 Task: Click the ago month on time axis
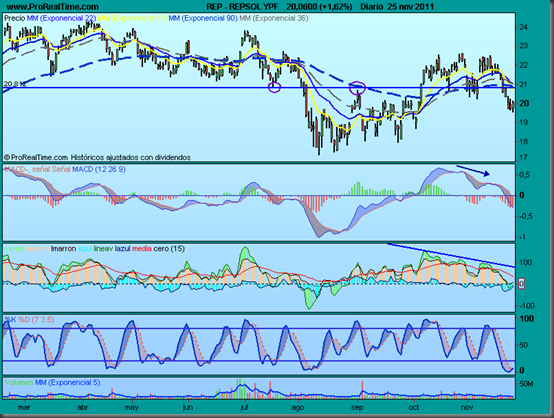click(298, 407)
